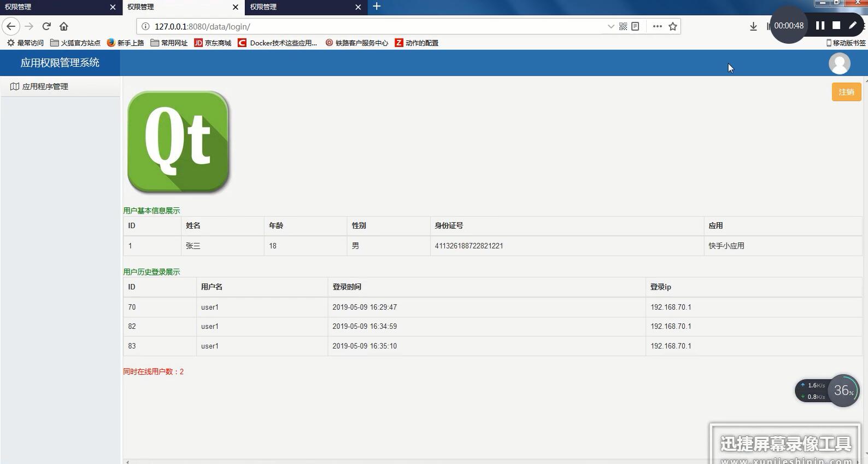868x464 pixels.
Task: Open recorder pen annotation tool
Action: pyautogui.click(x=853, y=26)
